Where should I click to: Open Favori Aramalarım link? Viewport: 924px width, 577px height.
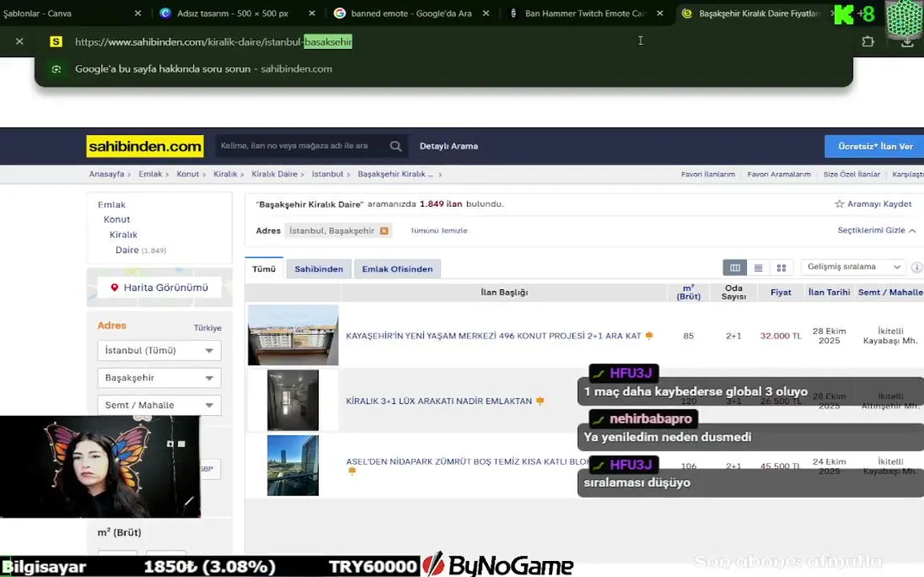click(779, 175)
